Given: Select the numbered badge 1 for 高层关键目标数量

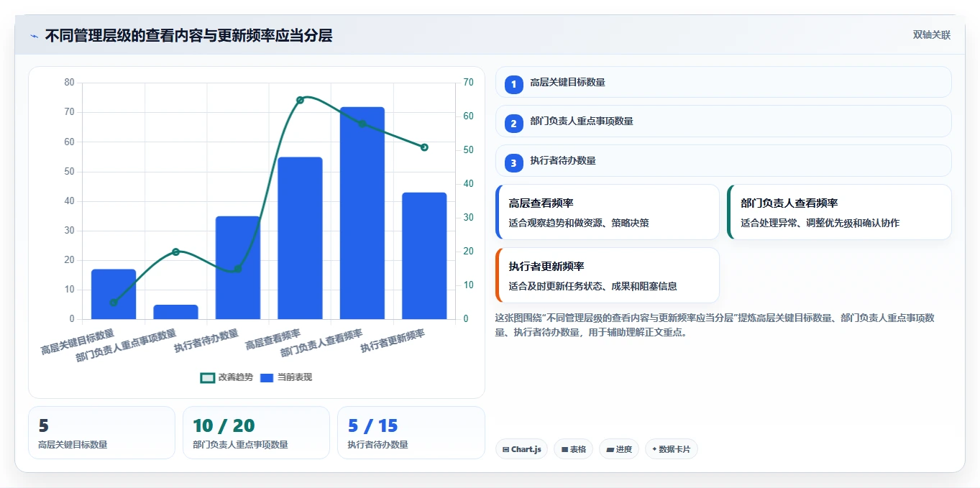Looking at the screenshot, I should (x=513, y=85).
